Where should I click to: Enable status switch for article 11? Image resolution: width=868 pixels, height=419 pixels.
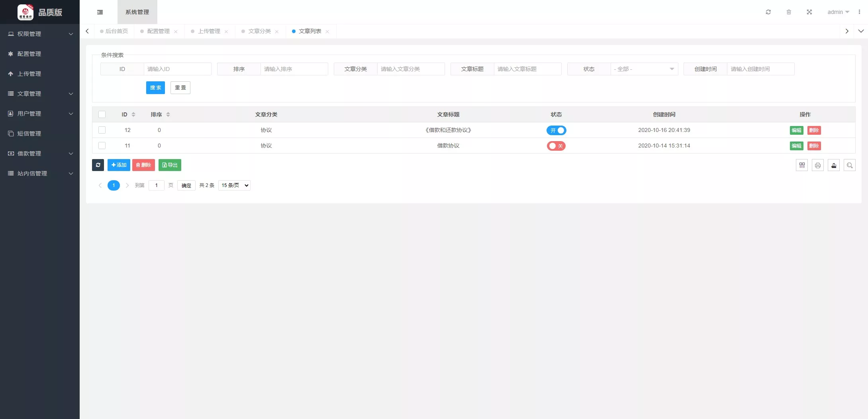pos(556,146)
